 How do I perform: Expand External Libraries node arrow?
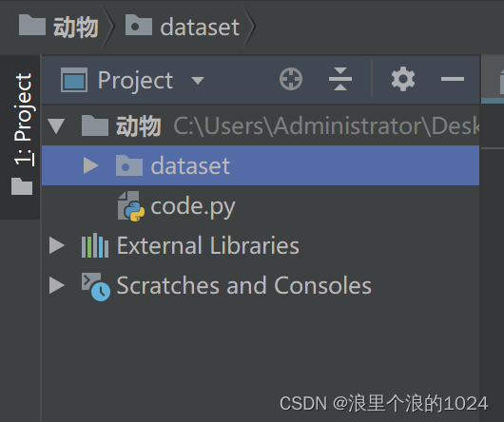pyautogui.click(x=57, y=245)
